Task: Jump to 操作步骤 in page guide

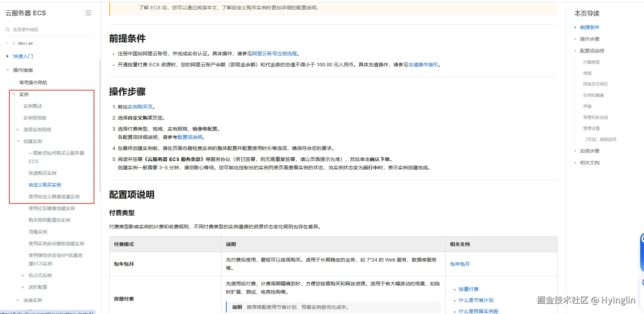Action: pyautogui.click(x=590, y=39)
